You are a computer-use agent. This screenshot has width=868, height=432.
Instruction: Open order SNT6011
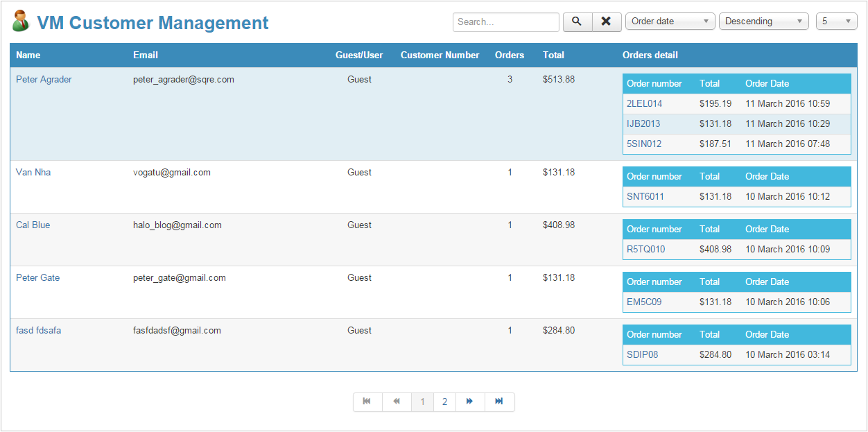coord(645,197)
